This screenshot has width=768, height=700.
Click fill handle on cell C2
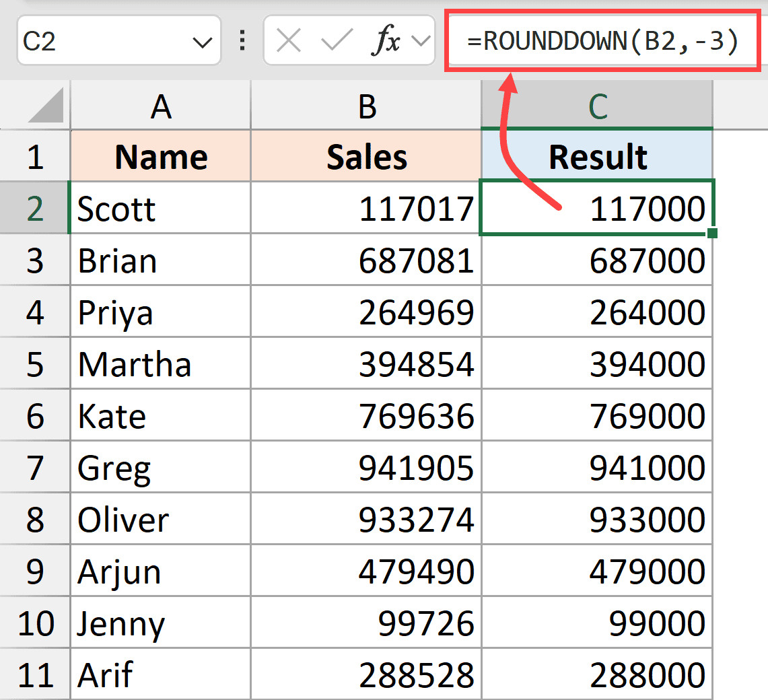713,233
